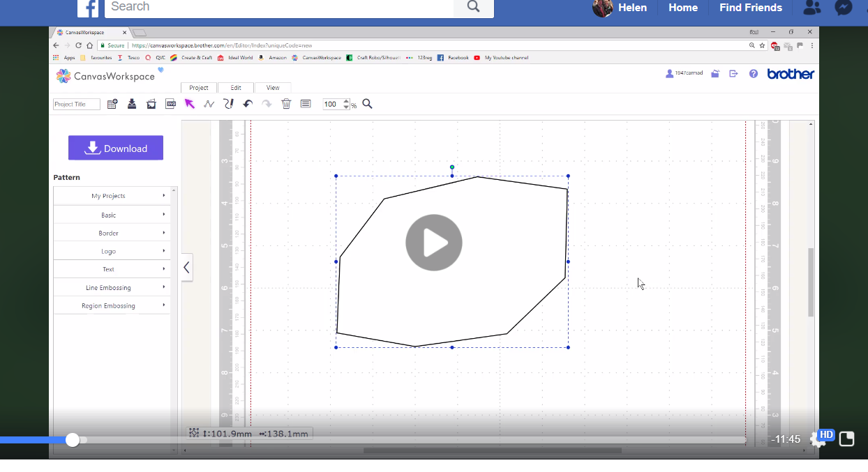Click the New project grid icon

[x=112, y=104]
